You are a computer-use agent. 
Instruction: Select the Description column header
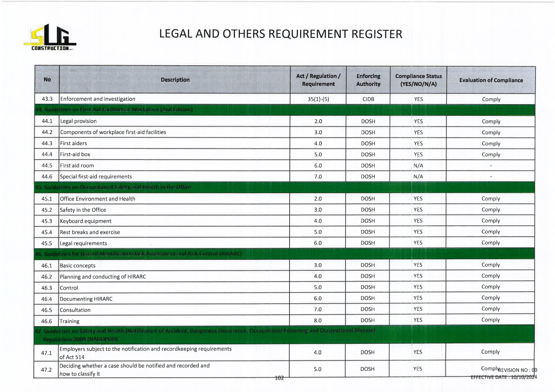pos(175,80)
